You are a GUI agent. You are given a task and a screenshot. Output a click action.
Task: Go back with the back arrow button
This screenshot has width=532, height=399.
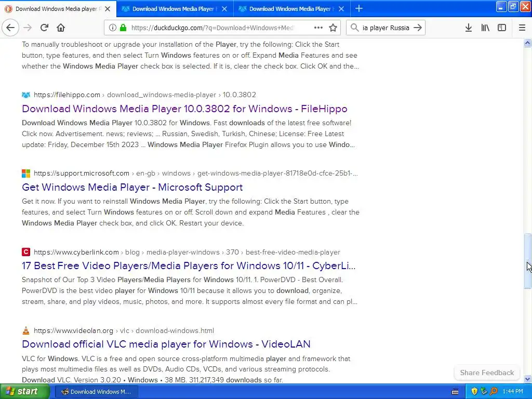(x=10, y=28)
